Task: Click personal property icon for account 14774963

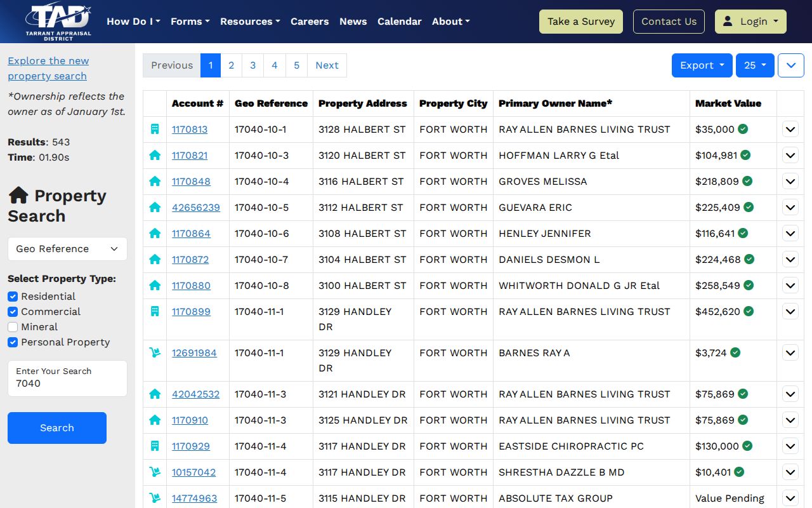Action: [x=155, y=498]
